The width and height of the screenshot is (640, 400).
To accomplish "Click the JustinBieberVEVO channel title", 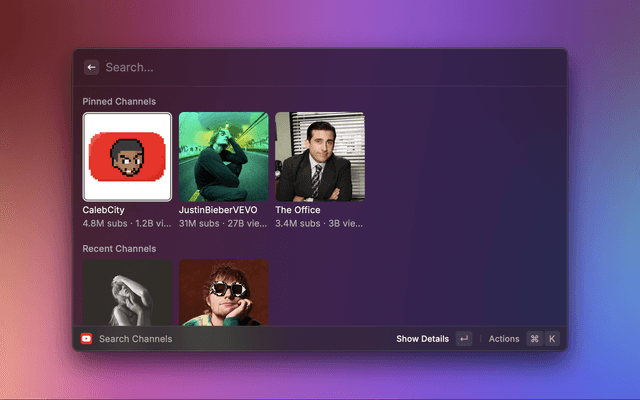I will 218,210.
